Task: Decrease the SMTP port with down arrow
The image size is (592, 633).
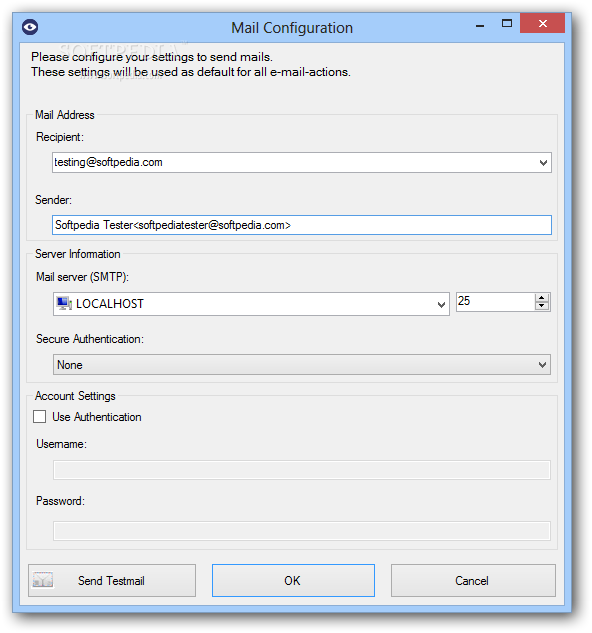Action: click(542, 306)
